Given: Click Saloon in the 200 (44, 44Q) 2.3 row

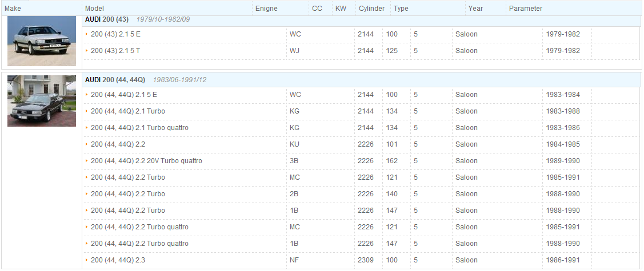Looking at the screenshot, I should (x=466, y=260).
